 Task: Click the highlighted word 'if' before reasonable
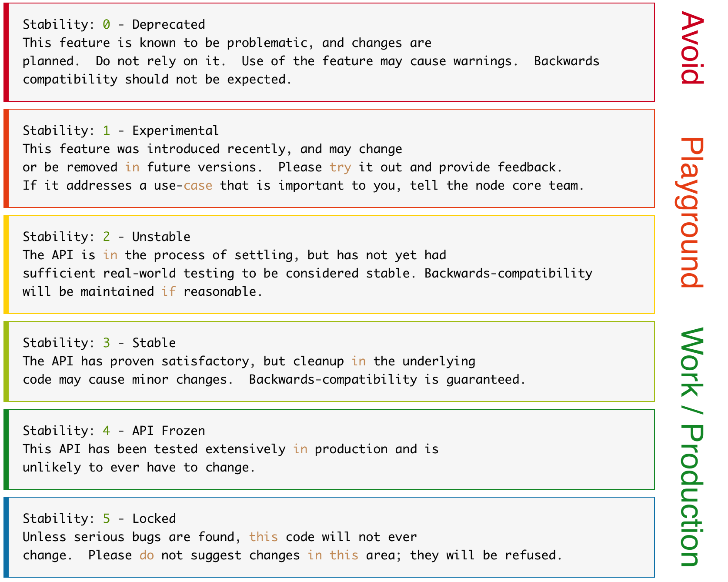(x=169, y=291)
